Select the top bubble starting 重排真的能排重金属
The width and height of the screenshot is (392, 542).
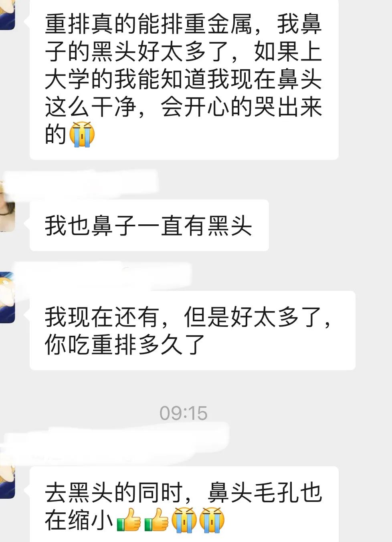184,80
